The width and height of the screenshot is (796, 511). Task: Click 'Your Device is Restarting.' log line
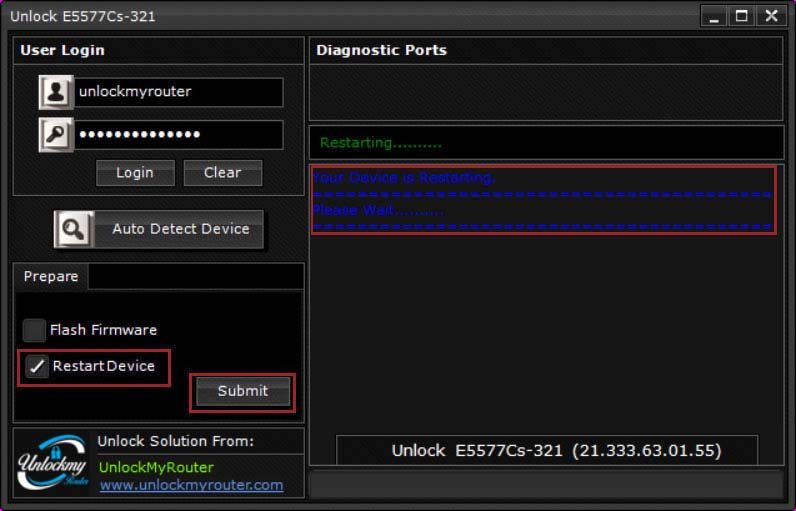point(404,178)
